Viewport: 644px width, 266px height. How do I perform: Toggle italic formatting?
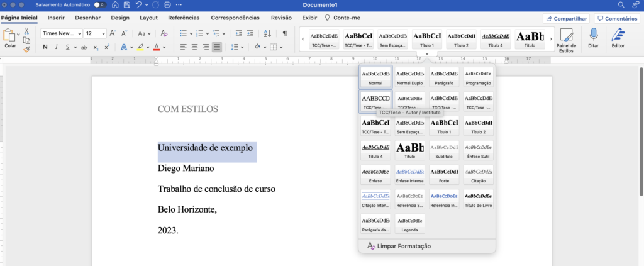coord(57,47)
